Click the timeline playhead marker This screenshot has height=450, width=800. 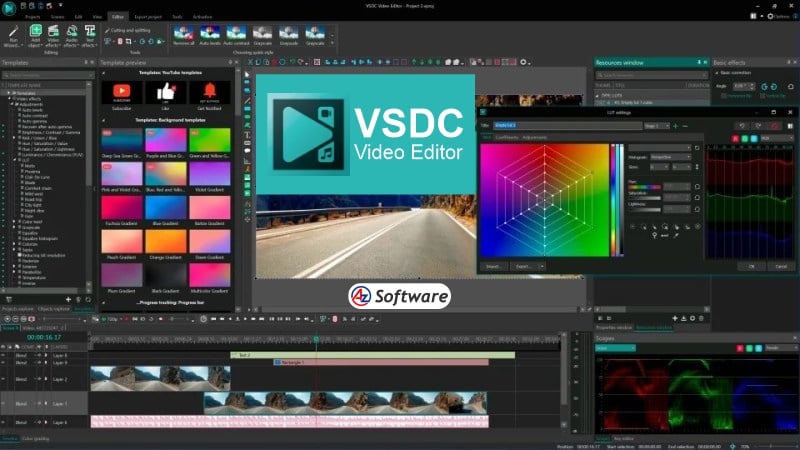coord(316,339)
